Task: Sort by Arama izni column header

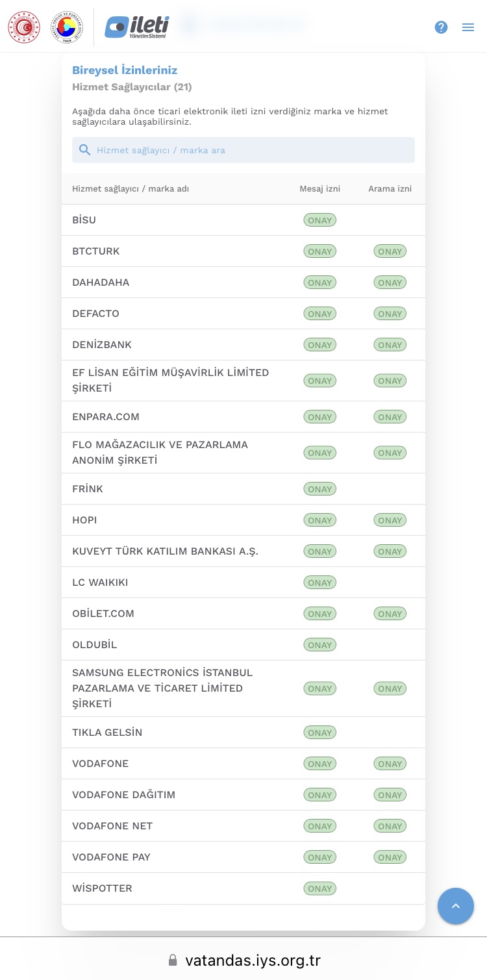Action: 390,189
